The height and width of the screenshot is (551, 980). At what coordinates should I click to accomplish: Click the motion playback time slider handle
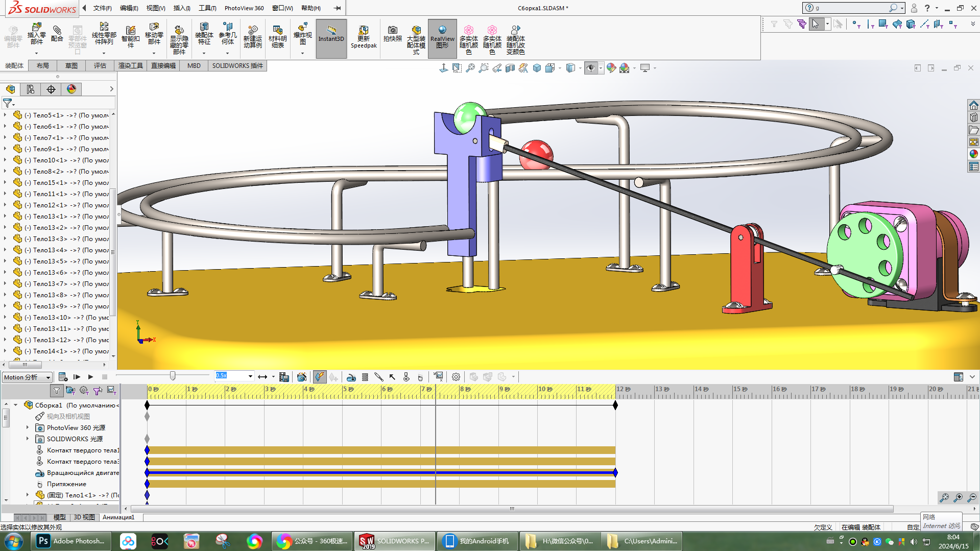(x=173, y=376)
